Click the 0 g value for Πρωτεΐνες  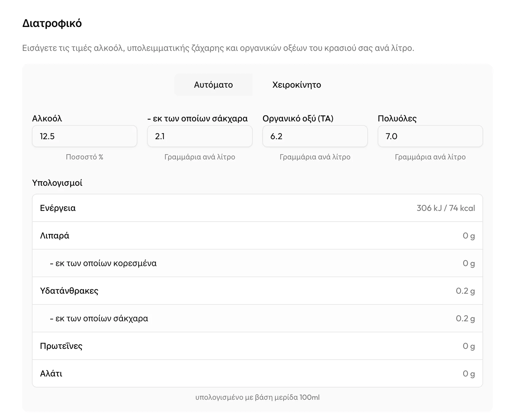(469, 346)
